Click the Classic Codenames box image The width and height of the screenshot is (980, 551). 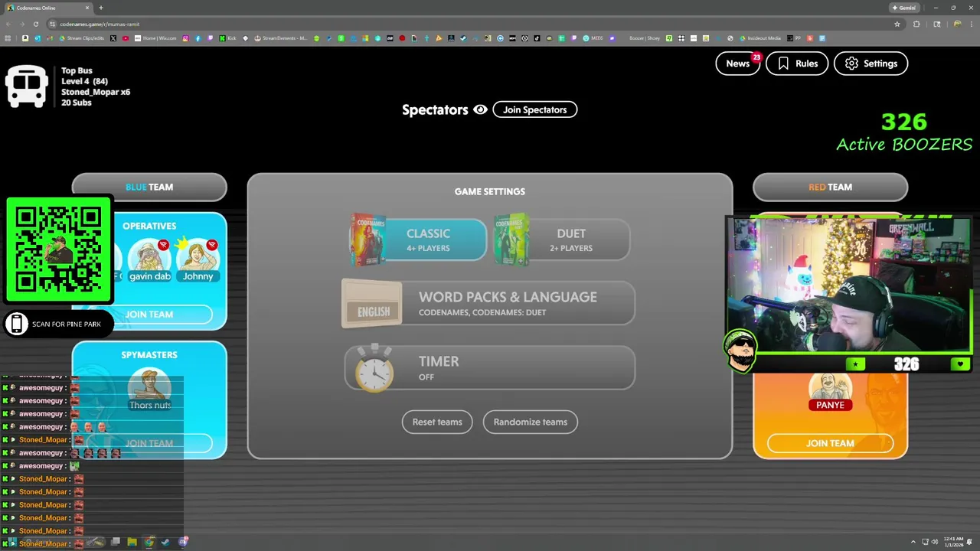[367, 240]
